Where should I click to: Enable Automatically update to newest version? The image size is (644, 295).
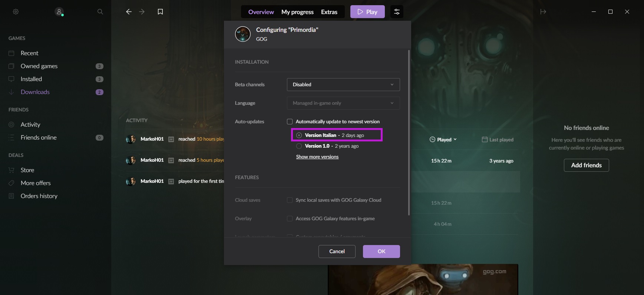tap(290, 121)
